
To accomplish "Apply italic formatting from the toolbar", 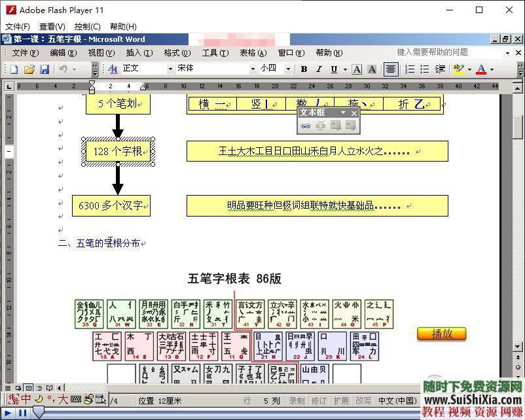I will 319,69.
